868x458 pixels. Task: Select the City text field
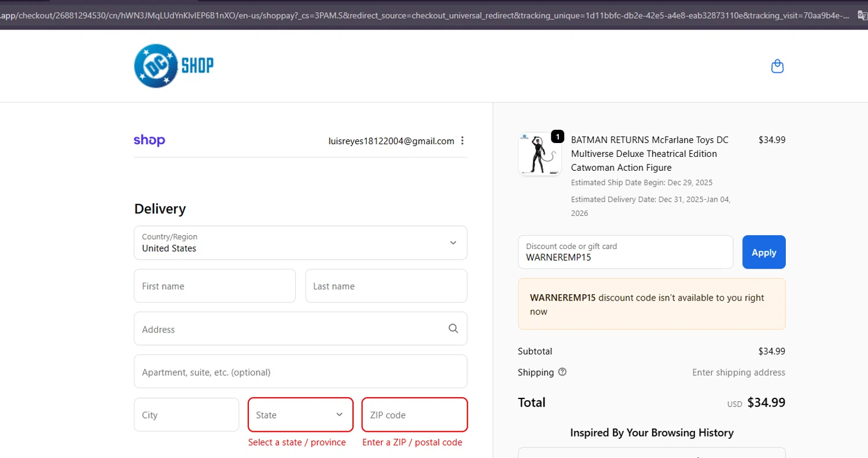pyautogui.click(x=186, y=415)
